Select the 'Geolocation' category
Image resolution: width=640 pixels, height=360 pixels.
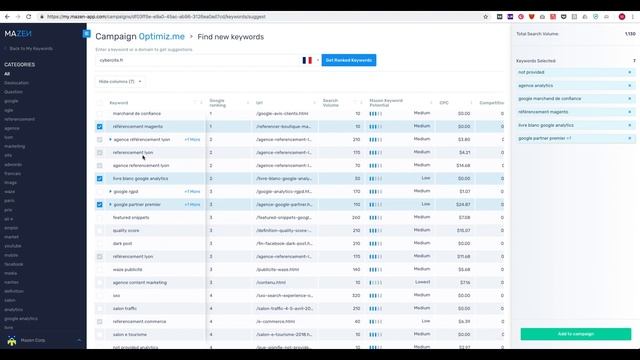click(x=16, y=83)
